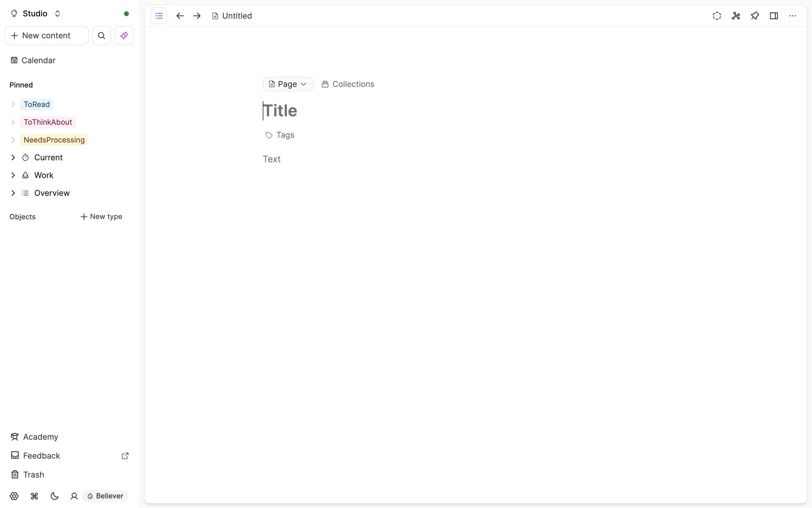Open settings gear icon
The height and width of the screenshot is (508, 812).
click(x=14, y=496)
